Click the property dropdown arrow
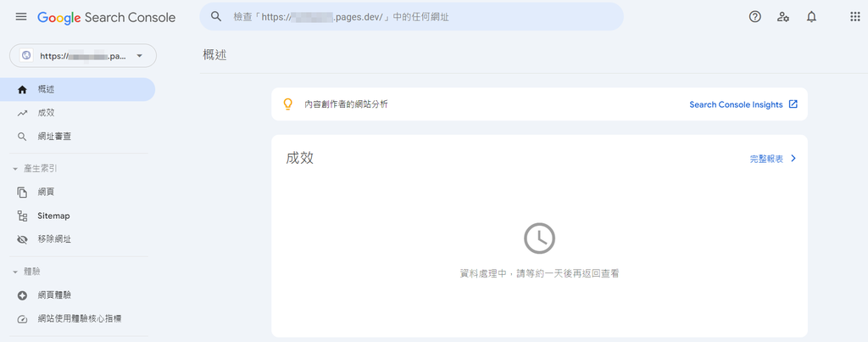The width and height of the screenshot is (868, 342). (x=139, y=56)
